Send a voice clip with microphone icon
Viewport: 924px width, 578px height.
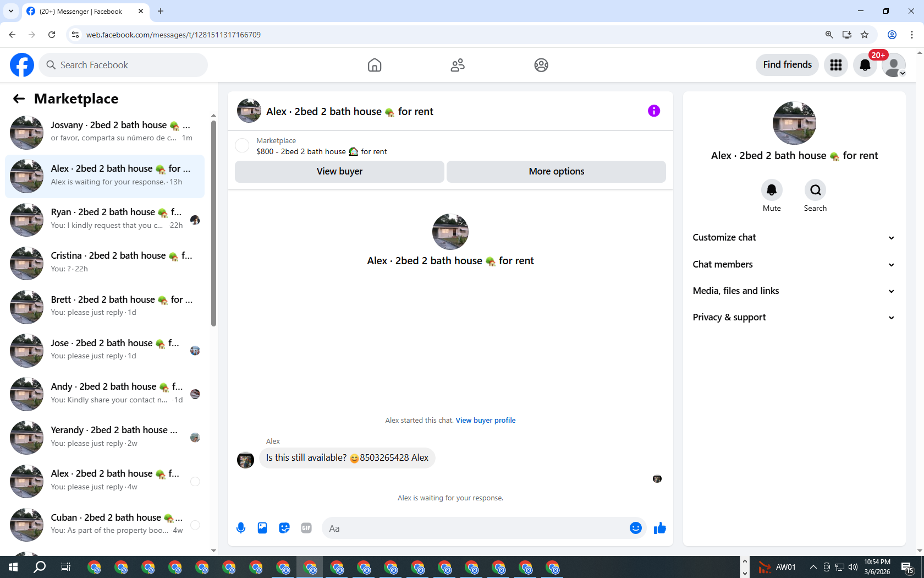(241, 528)
